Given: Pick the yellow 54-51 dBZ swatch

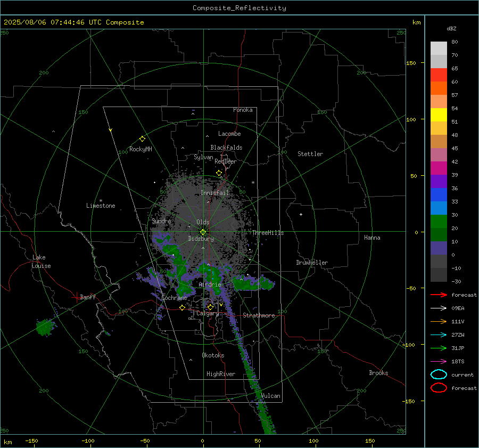Looking at the screenshot, I should 439,115.
